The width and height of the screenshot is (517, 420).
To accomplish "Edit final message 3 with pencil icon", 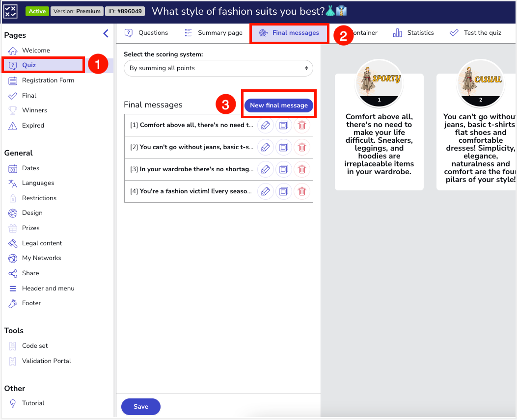I will 266,169.
